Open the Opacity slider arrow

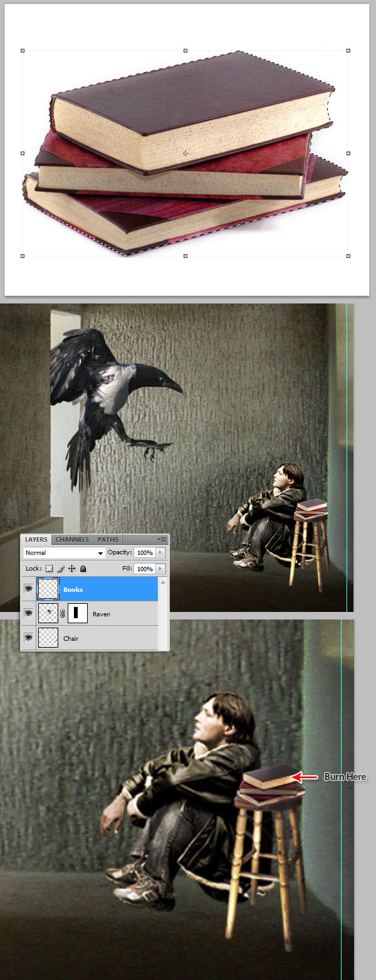(160, 552)
